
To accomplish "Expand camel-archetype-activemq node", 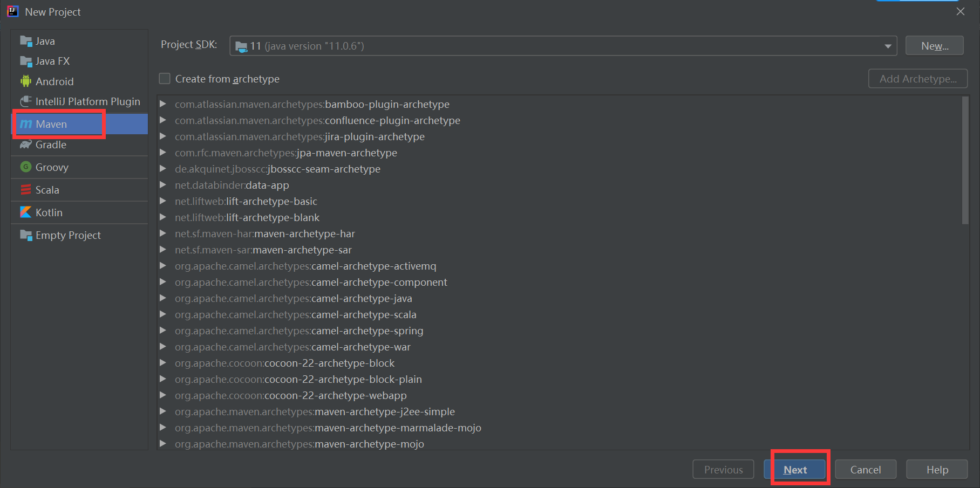I will click(162, 266).
